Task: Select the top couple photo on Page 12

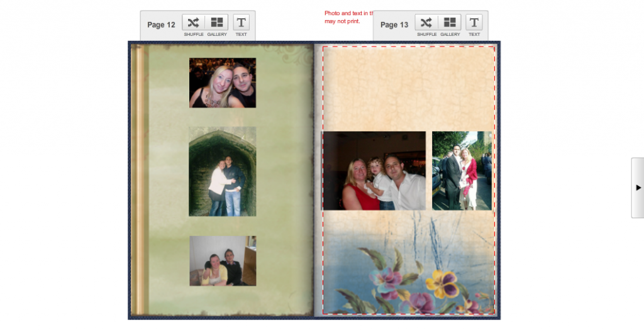Action: (x=223, y=82)
